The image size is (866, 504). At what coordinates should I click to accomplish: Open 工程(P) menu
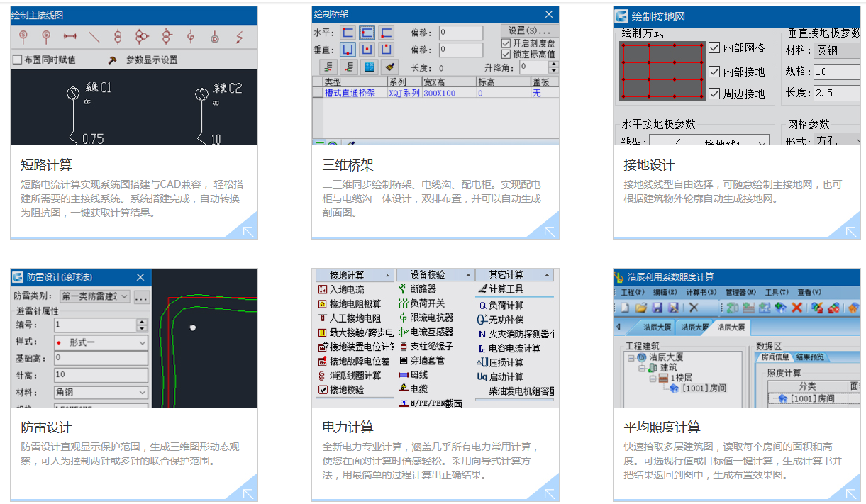[632, 292]
